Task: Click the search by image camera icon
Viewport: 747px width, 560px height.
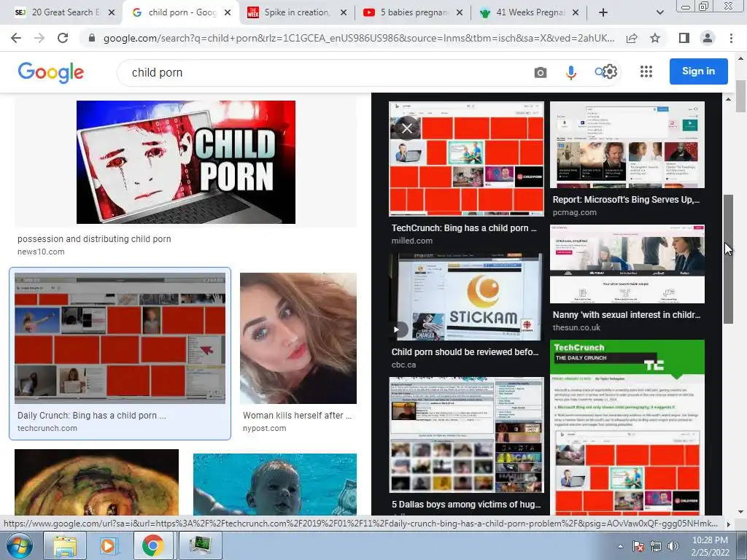Action: 541,72
